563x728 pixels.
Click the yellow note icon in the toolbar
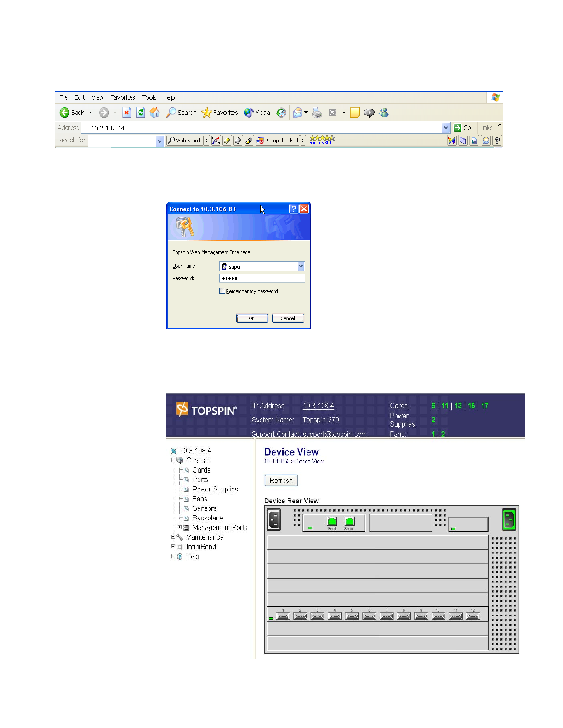pos(355,113)
